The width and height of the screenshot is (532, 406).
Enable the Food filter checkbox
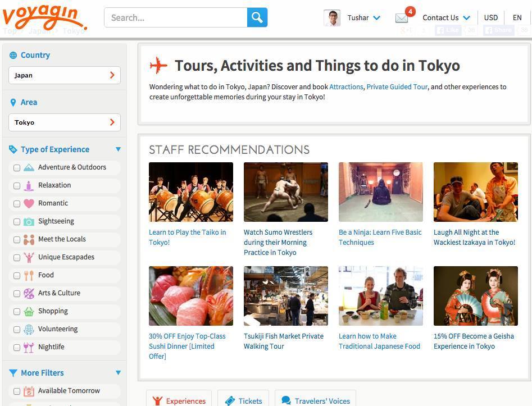(x=17, y=276)
